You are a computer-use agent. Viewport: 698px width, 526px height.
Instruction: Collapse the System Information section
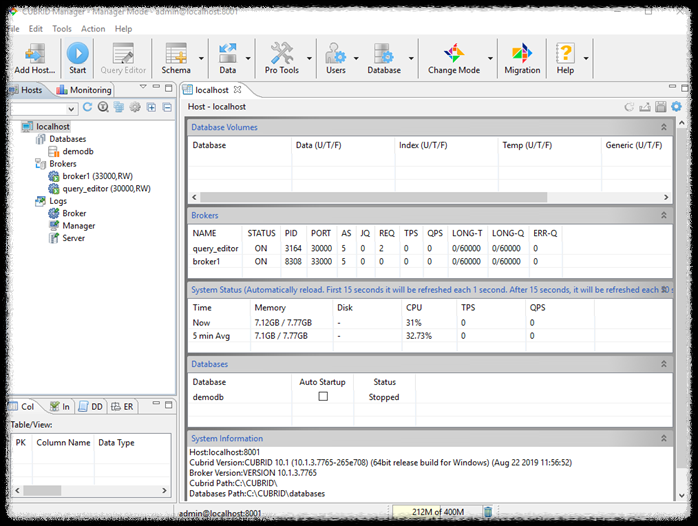point(664,438)
